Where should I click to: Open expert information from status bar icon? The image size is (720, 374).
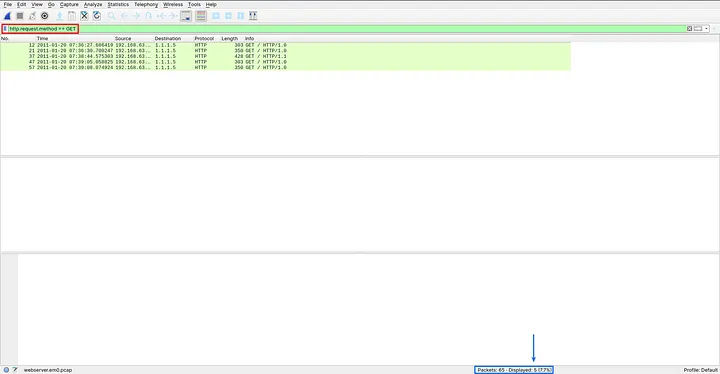click(x=6, y=370)
